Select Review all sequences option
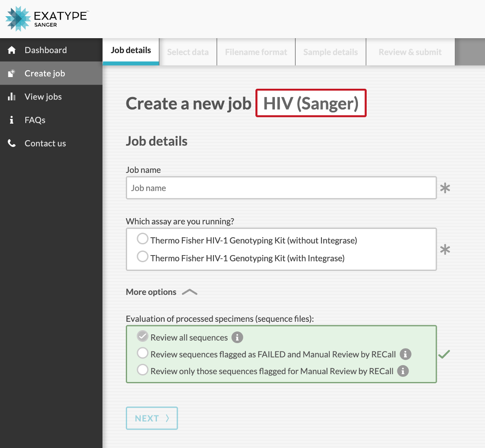Screen dimensions: 485x448 pyautogui.click(x=142, y=336)
